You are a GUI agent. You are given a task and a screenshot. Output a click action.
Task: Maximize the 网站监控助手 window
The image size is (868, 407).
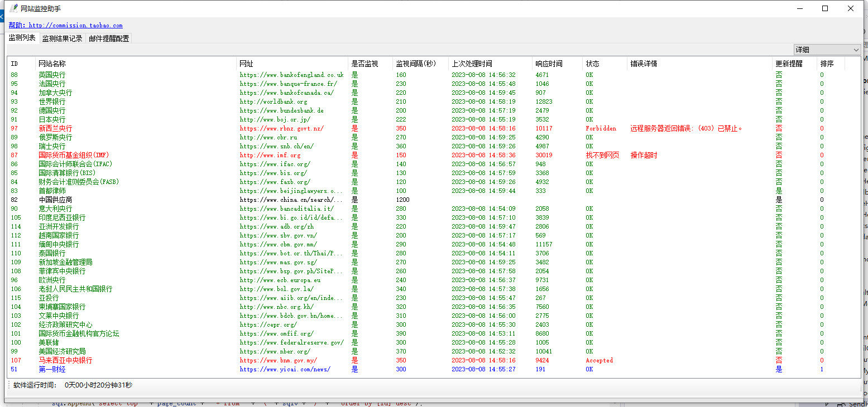(x=825, y=8)
